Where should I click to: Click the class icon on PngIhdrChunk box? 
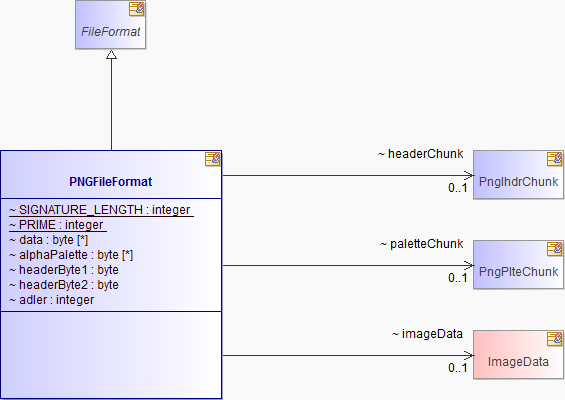554,159
